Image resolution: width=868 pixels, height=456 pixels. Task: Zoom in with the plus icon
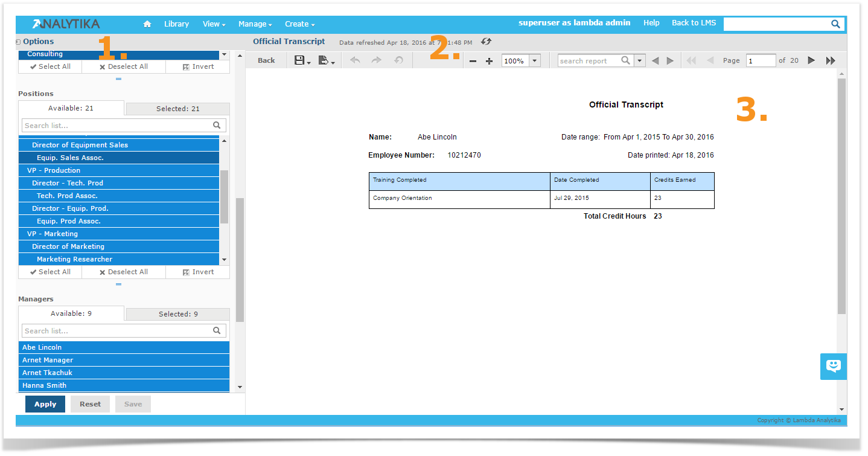pos(489,61)
